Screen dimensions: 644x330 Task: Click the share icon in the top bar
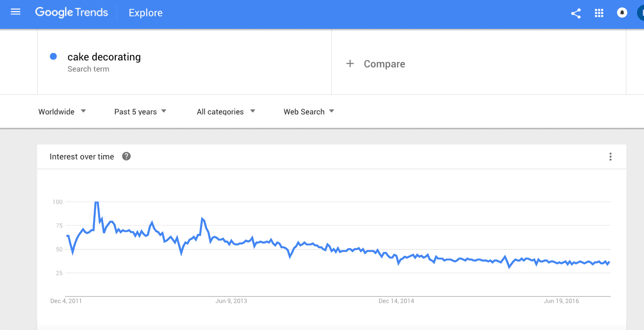[x=576, y=14]
